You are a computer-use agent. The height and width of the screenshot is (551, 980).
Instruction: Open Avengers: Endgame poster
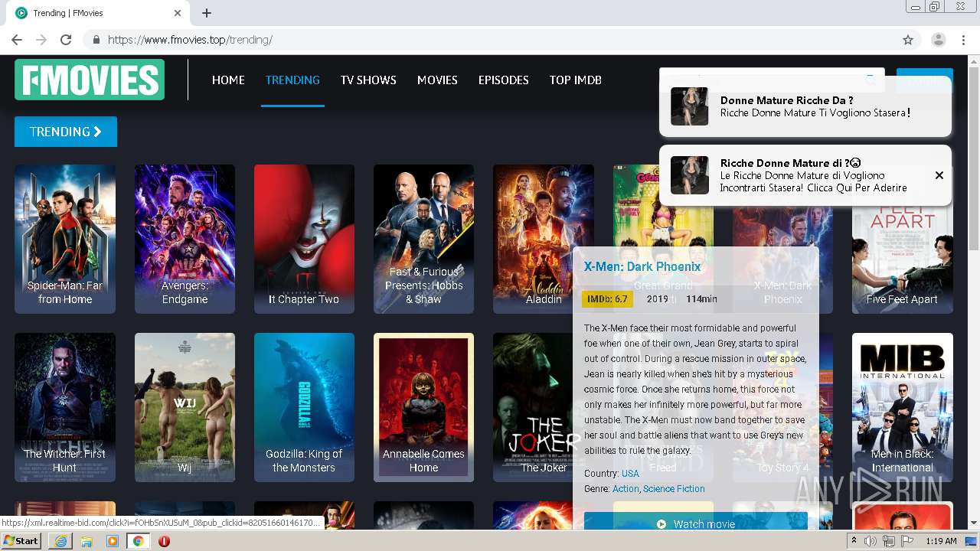185,239
